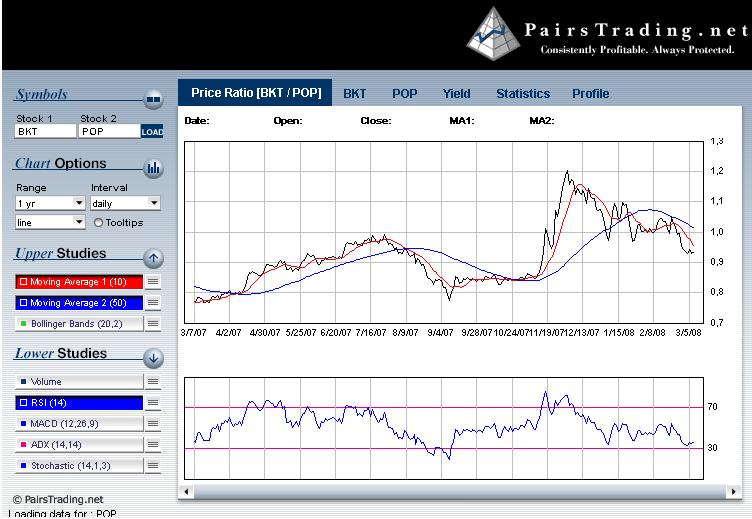
Task: Enable the Volume lower study
Action: pyautogui.click(x=79, y=381)
